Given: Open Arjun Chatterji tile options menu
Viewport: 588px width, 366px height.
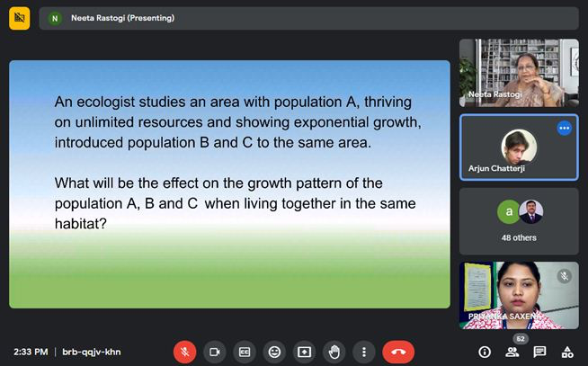Looking at the screenshot, I should pyautogui.click(x=564, y=129).
